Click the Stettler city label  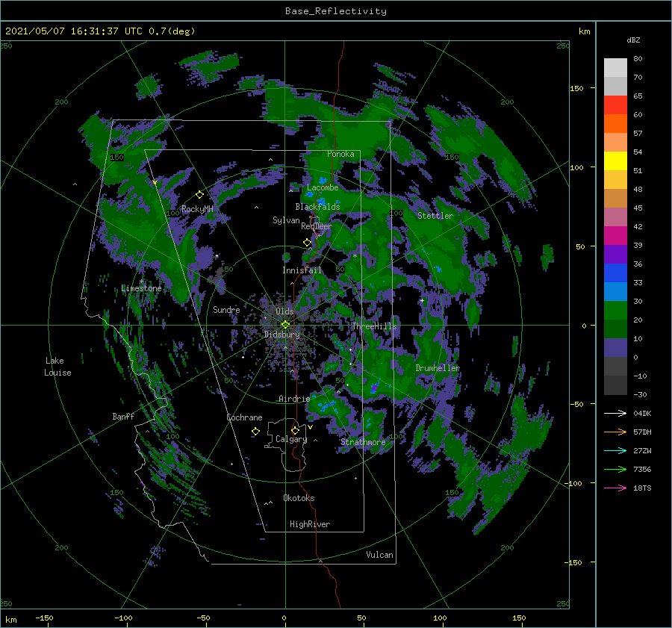click(435, 216)
